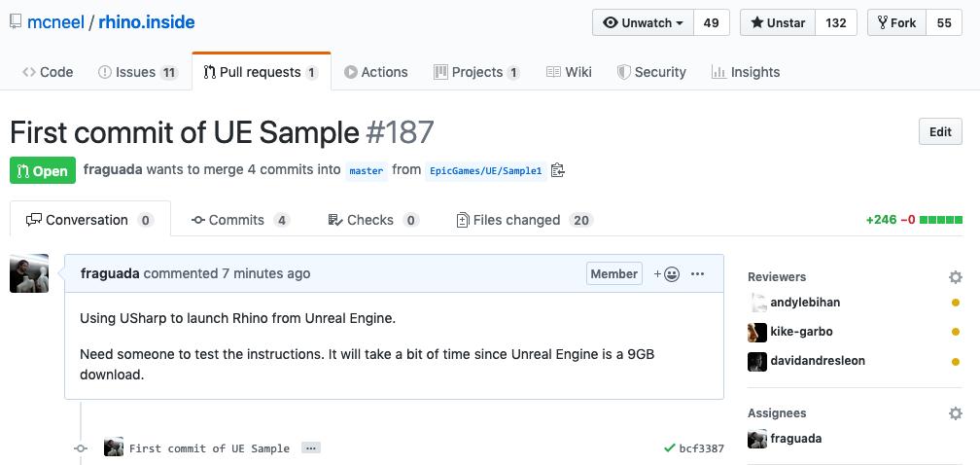The height and width of the screenshot is (465, 980).
Task: Open the 'First commit of UE Sample' commit
Action: [209, 448]
